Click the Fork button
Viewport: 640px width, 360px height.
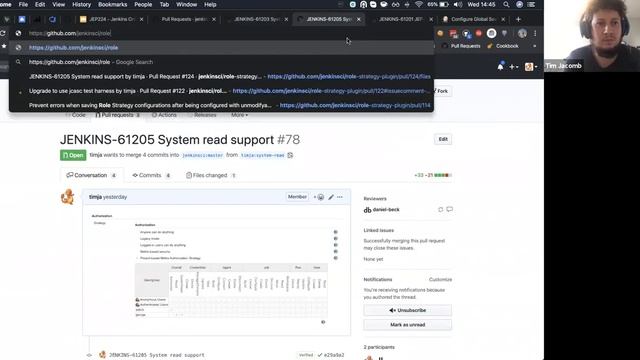pyautogui.click(x=442, y=91)
